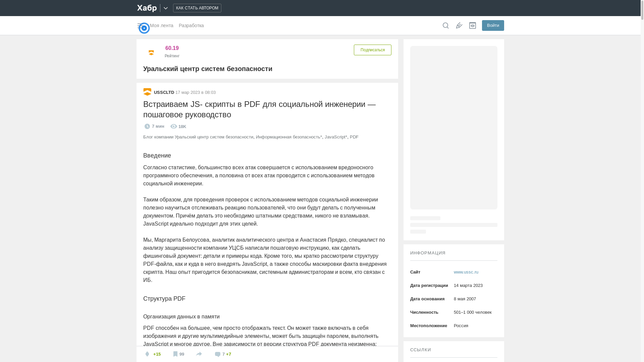Image resolution: width=644 pixels, height=362 pixels.
Task: Toggle the bookmark icon with 99 saves
Action: [x=175, y=354]
